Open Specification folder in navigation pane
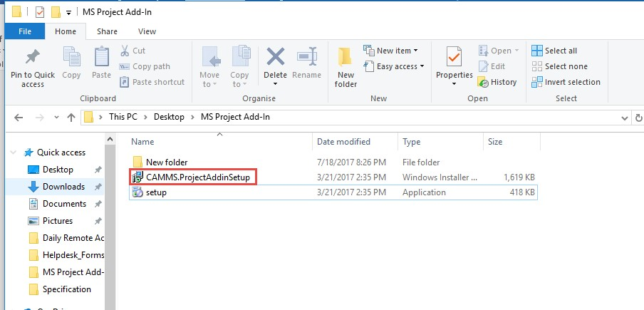 click(66, 289)
